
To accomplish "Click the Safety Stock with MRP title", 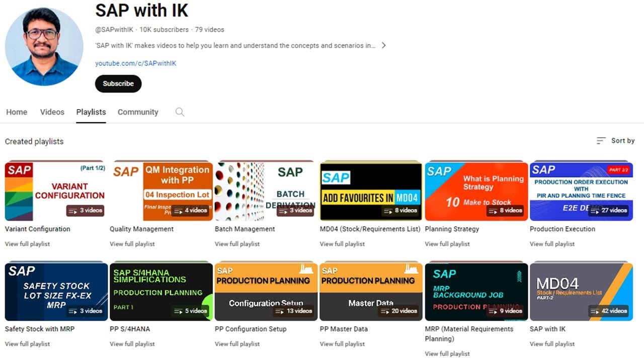I will point(39,329).
